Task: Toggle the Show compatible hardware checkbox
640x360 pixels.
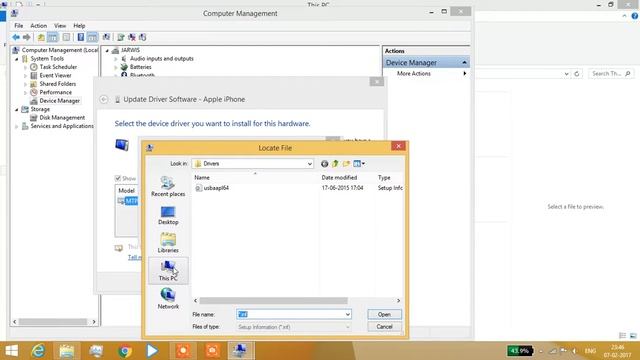Action: 118,178
